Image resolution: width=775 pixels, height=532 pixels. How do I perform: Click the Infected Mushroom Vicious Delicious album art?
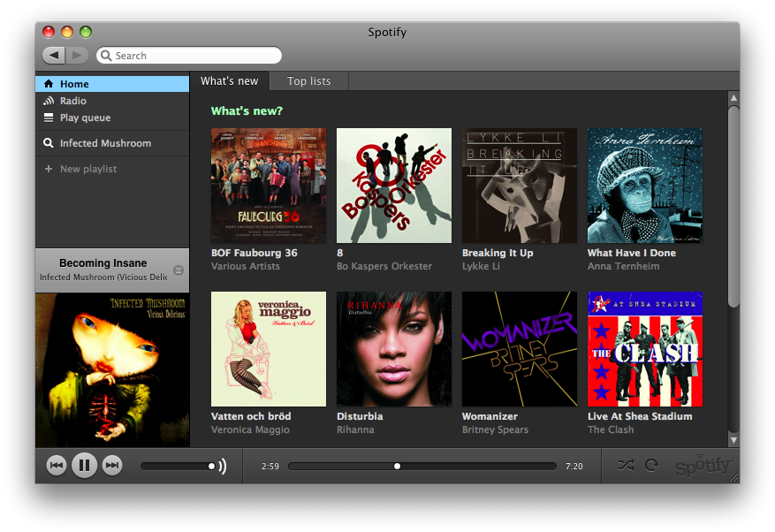(x=112, y=370)
